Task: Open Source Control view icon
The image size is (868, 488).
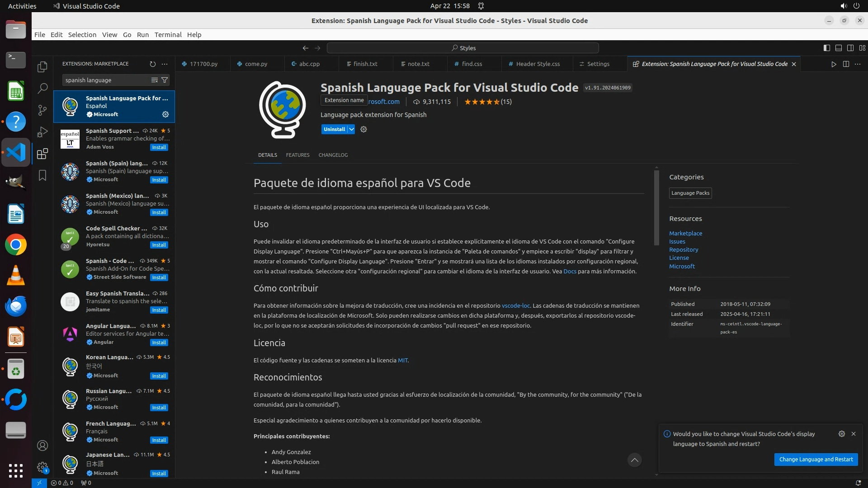Action: click(42, 110)
